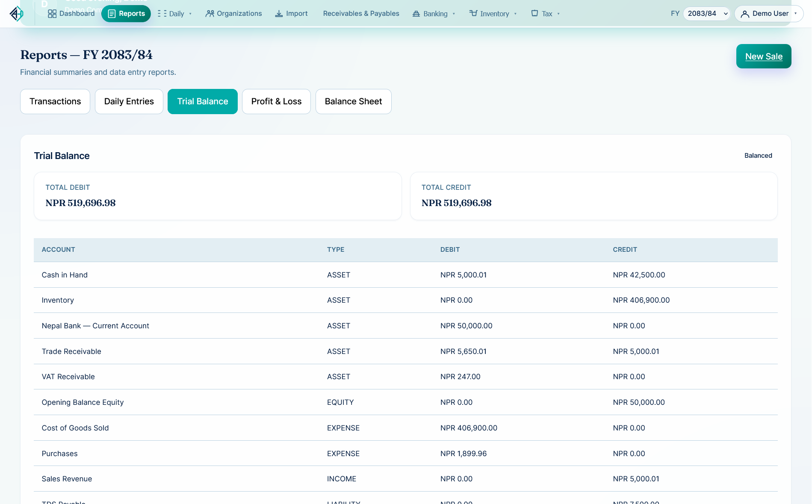Switch to the Daily Entries tab
812x504 pixels.
(129, 101)
